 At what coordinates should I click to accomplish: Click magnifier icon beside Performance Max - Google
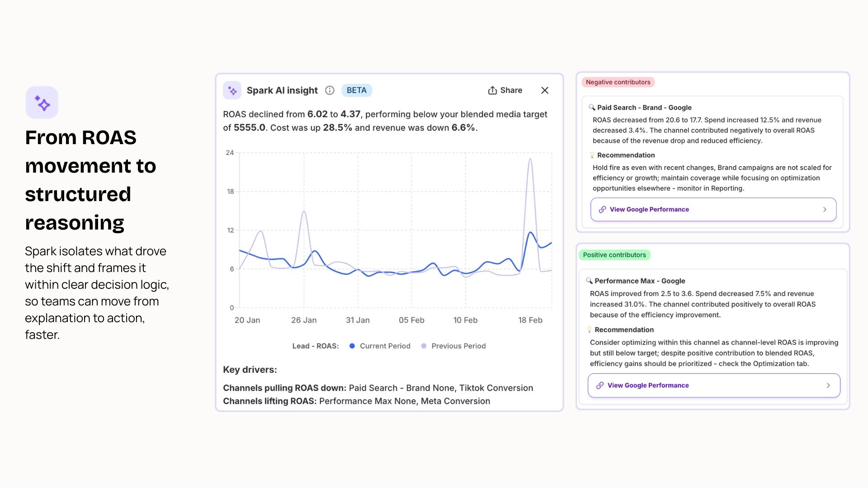[x=589, y=281]
